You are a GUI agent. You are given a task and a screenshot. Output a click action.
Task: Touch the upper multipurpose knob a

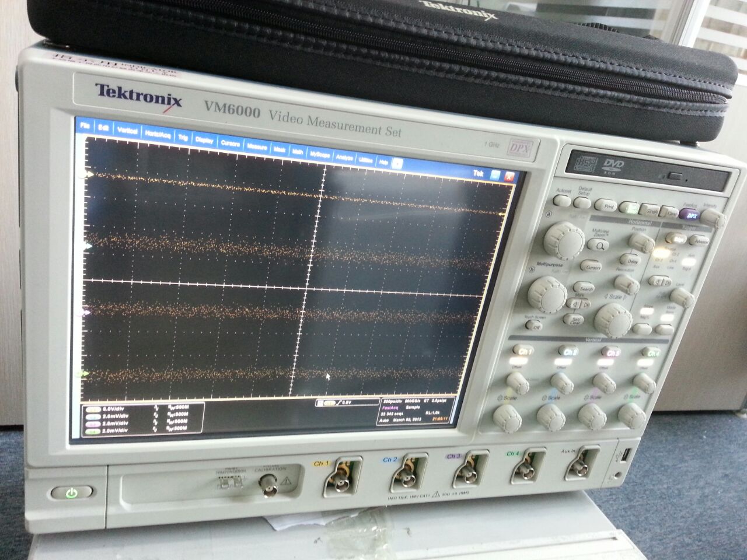(564, 241)
